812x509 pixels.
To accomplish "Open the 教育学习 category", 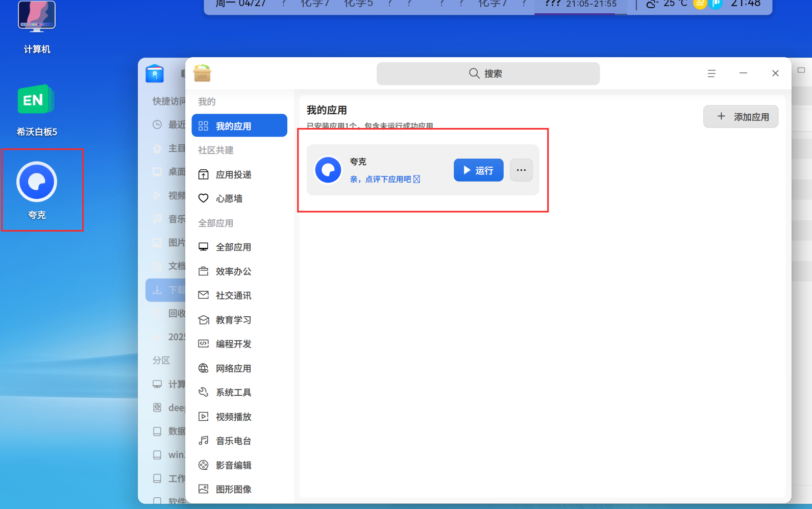I will [239, 320].
